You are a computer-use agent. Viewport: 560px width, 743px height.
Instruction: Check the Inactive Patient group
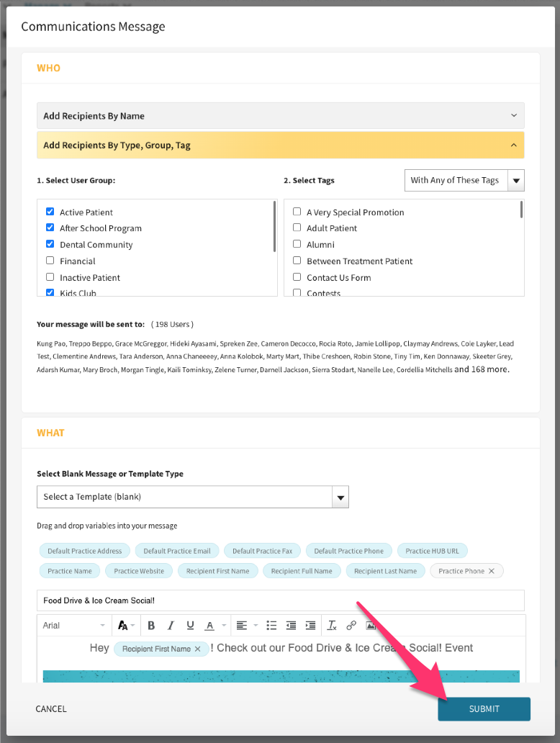[x=50, y=276]
